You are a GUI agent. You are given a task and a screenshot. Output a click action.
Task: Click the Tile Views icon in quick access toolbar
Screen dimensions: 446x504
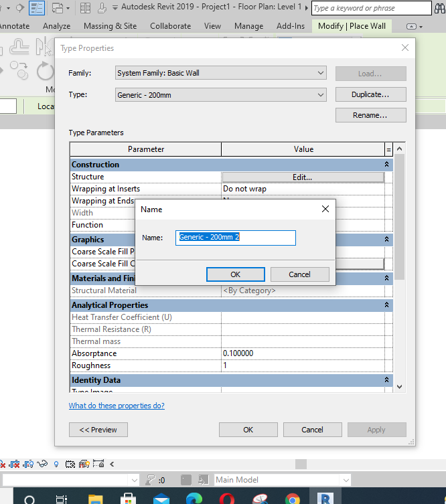tap(85, 8)
